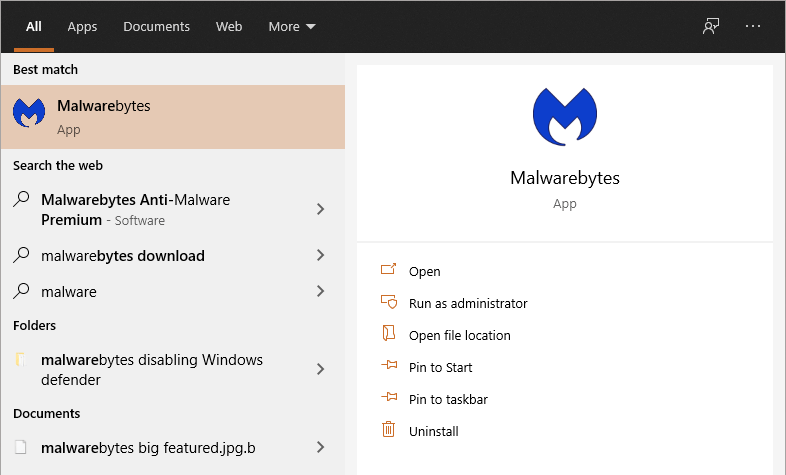786x475 pixels.
Task: Switch to the Apps tab
Action: click(82, 27)
